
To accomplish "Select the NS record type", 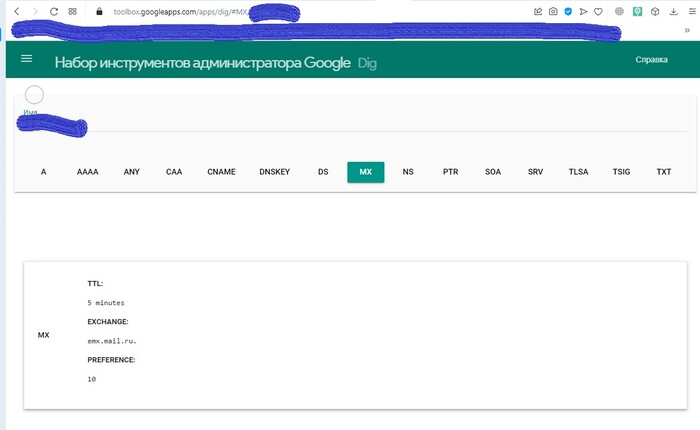I will (408, 172).
